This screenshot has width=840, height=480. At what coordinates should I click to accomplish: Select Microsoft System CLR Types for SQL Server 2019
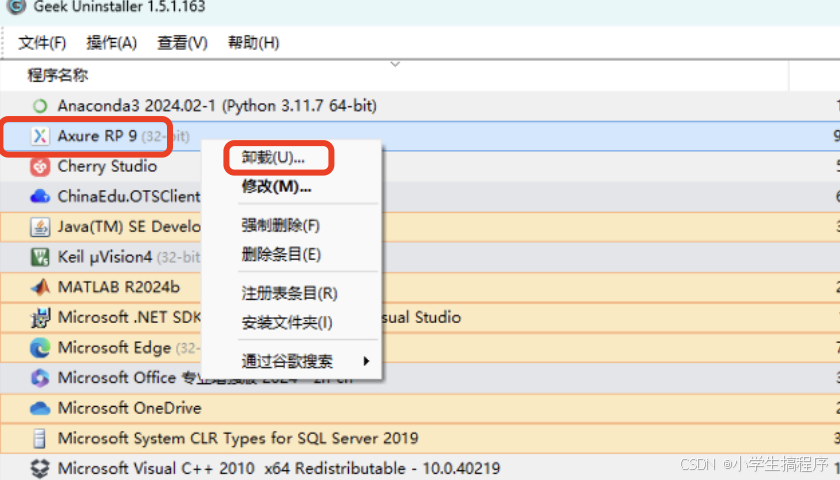coord(238,438)
